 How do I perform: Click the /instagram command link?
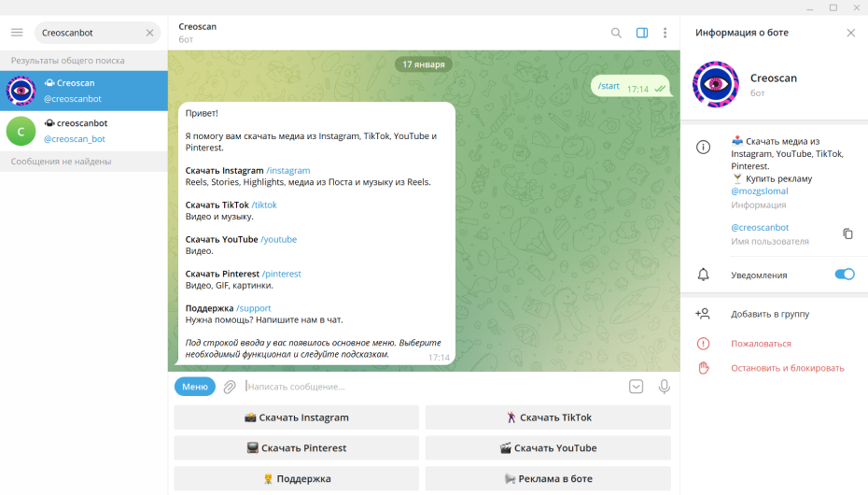click(x=287, y=171)
